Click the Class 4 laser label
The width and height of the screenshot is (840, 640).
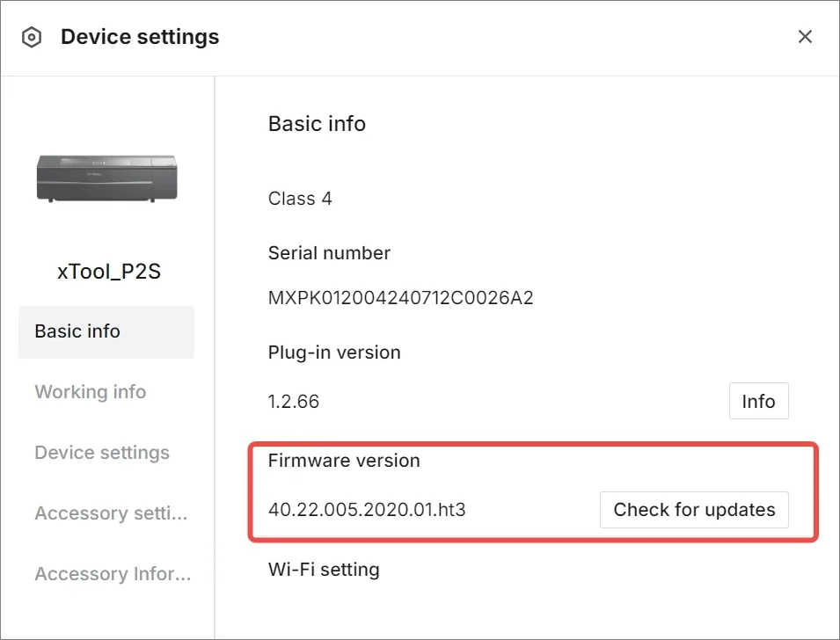[x=300, y=198]
